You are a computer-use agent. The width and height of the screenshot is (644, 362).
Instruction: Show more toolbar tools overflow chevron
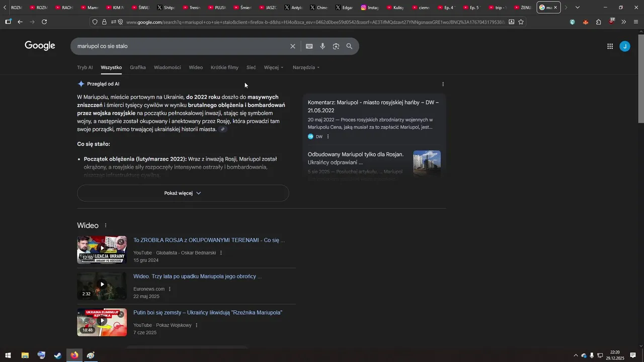623,22
